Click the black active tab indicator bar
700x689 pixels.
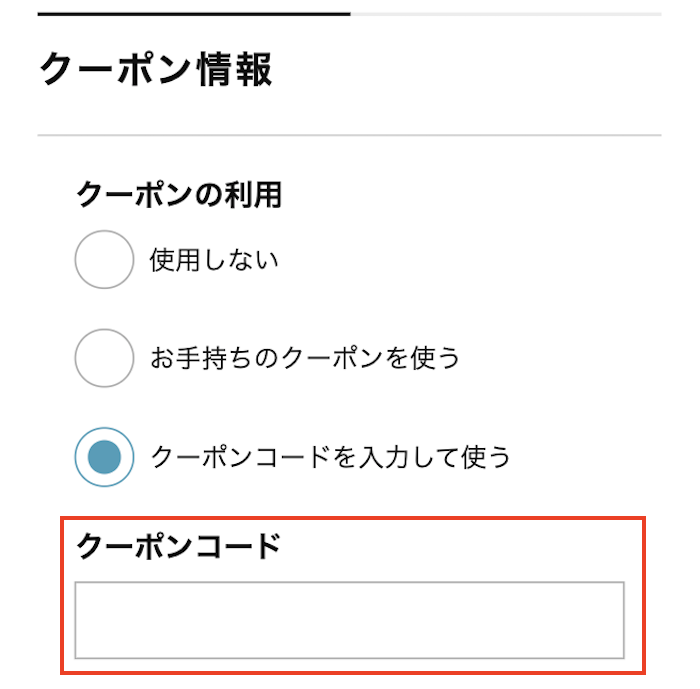[x=194, y=14]
